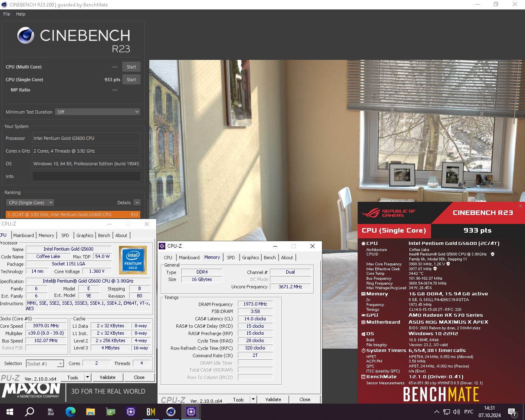
Task: Click the Motherboard section icon in BenchMate
Action: pyautogui.click(x=363, y=322)
